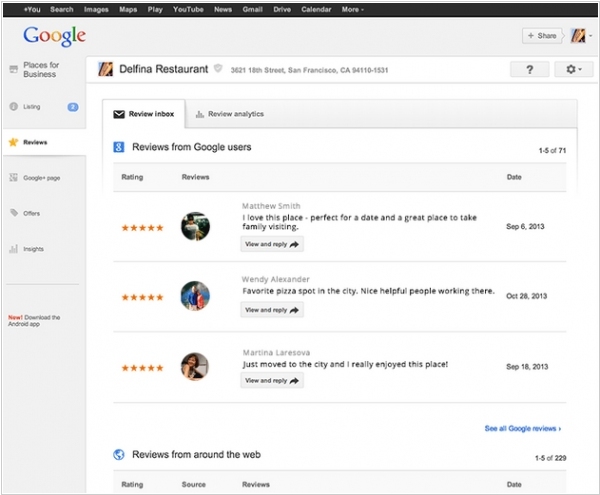Switch to the Review analytics tab
The height and width of the screenshot is (495, 600).
tap(230, 114)
